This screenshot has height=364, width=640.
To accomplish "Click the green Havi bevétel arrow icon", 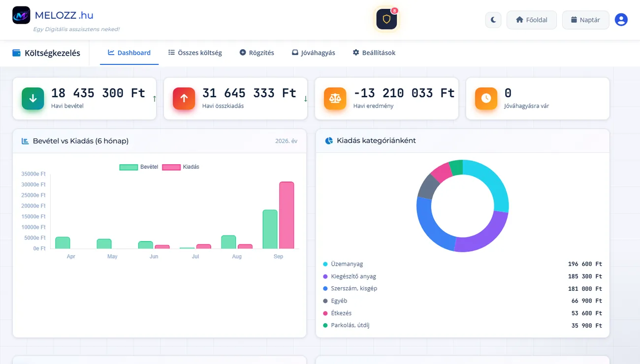I will (33, 98).
